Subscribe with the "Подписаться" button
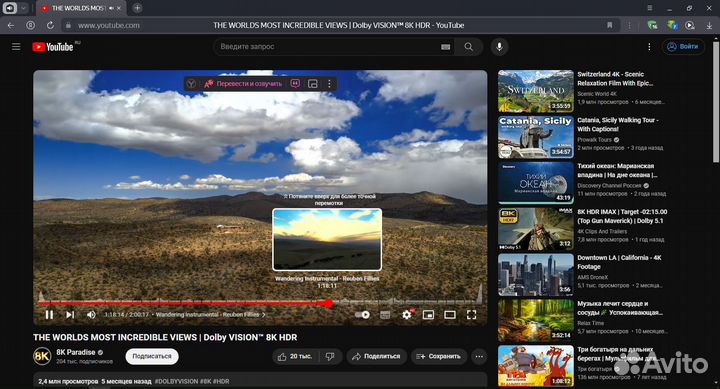The image size is (720, 389). click(x=152, y=356)
